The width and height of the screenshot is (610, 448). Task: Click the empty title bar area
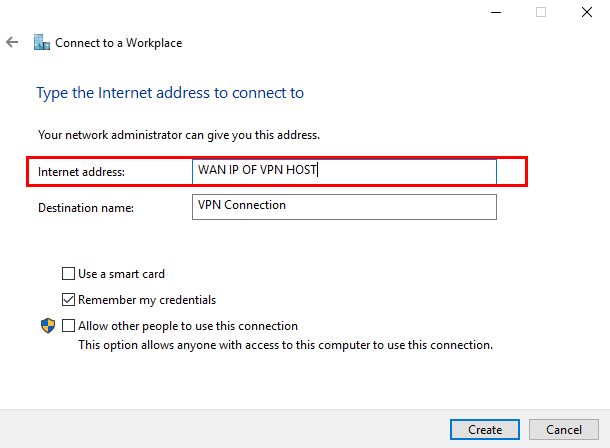pos(250,12)
